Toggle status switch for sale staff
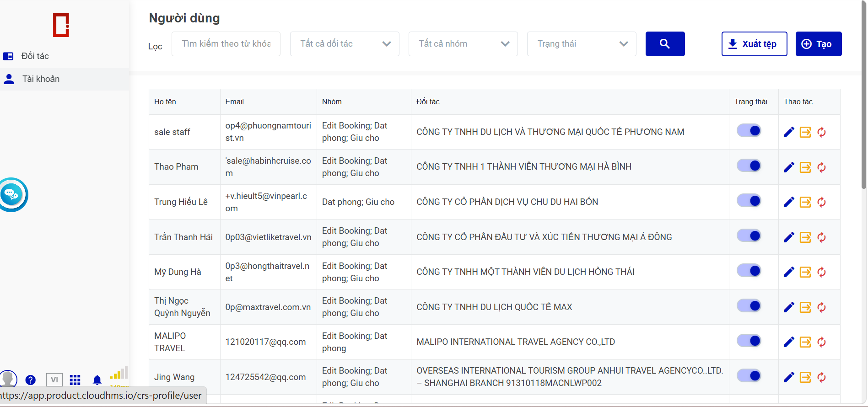Image resolution: width=868 pixels, height=407 pixels. (749, 131)
